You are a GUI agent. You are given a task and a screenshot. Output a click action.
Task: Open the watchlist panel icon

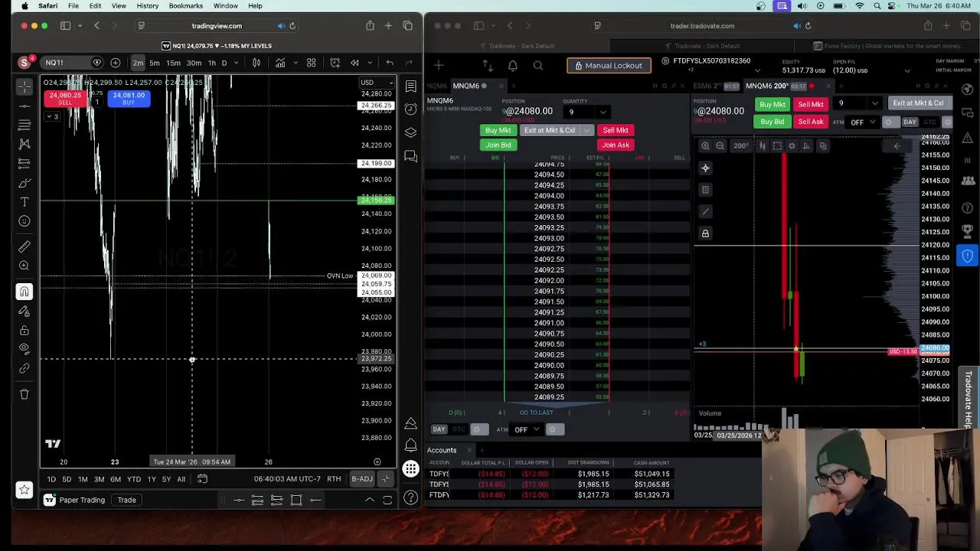(411, 86)
